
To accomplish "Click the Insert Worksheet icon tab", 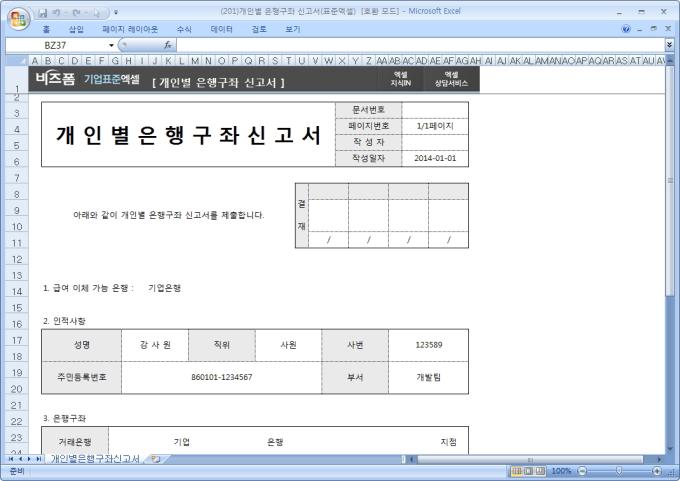I will click(x=156, y=459).
